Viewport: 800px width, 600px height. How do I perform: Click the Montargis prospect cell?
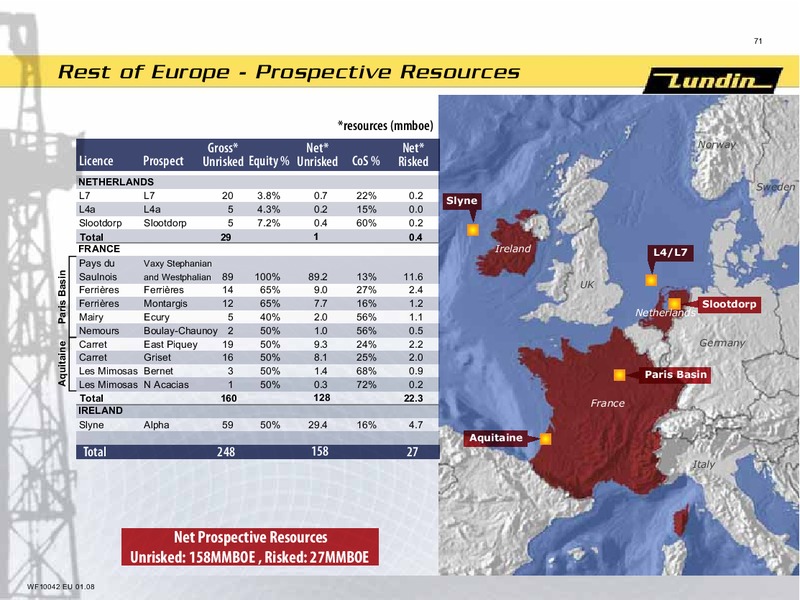point(165,304)
